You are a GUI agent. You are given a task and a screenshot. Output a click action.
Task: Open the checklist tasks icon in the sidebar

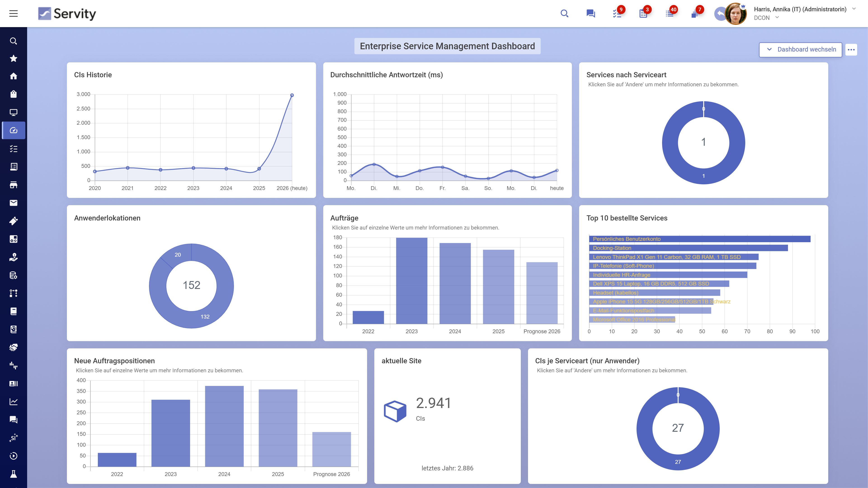click(x=14, y=148)
